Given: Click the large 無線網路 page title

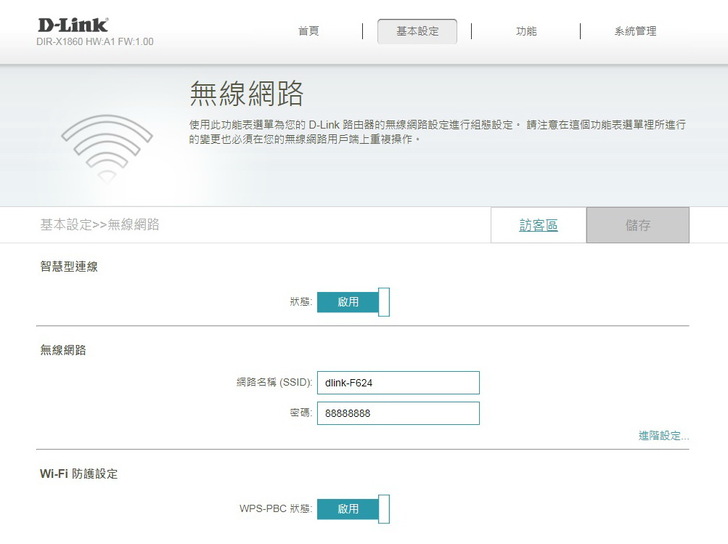Looking at the screenshot, I should point(246,95).
